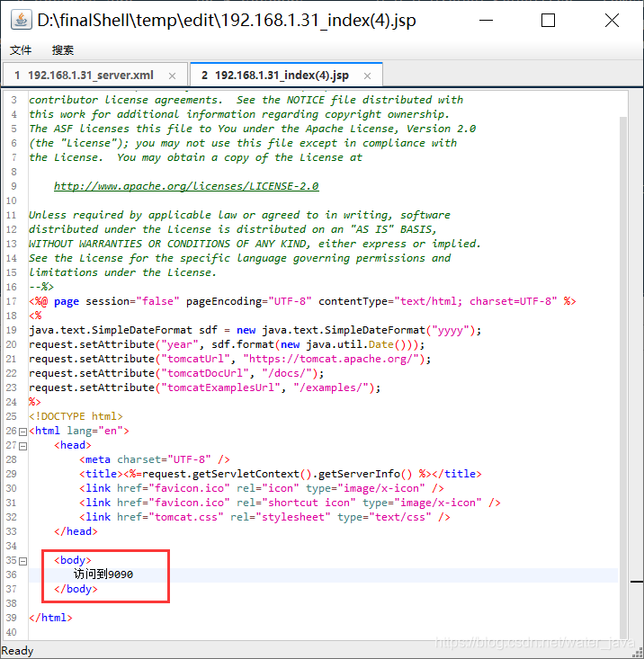The height and width of the screenshot is (659, 644).
Task: Click the closing html tag on line 39
Action: coord(50,618)
